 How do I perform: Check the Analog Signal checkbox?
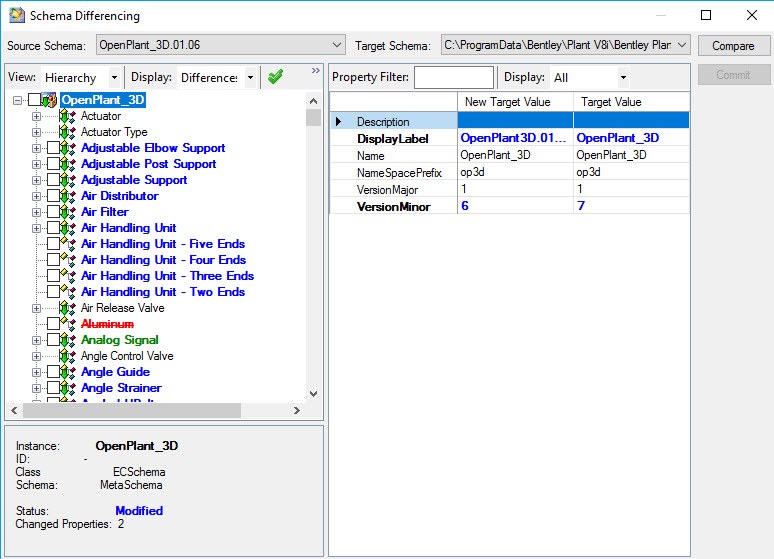(x=53, y=340)
